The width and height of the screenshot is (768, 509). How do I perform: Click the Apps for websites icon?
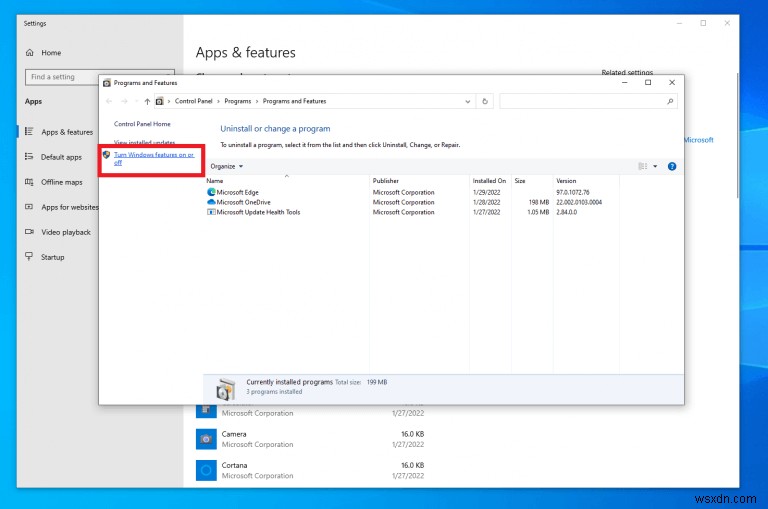tap(29, 207)
